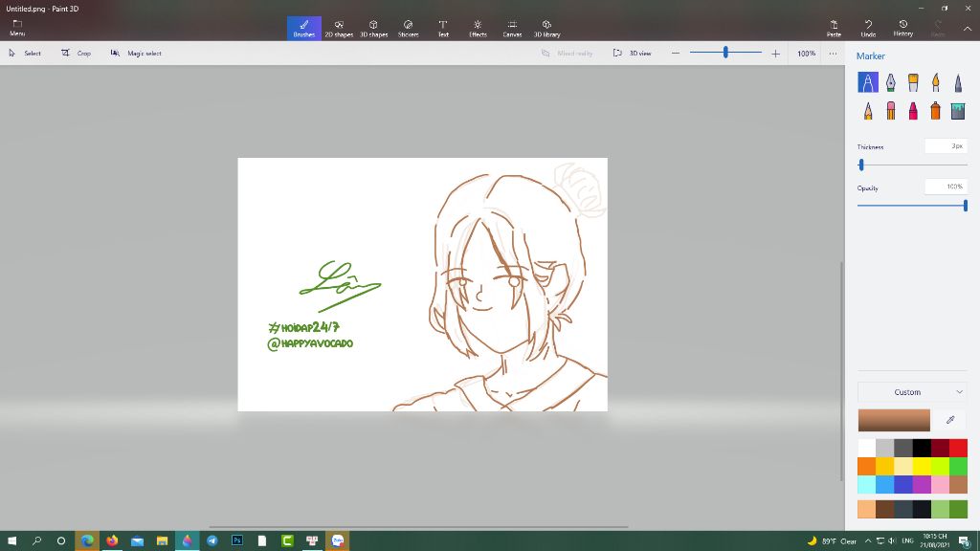Edit the Opacity 100% field

click(x=947, y=187)
